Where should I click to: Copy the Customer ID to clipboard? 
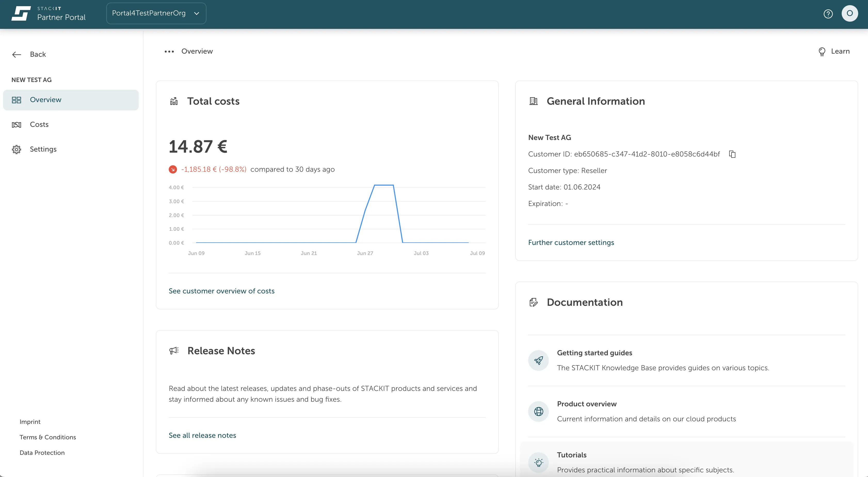[x=732, y=154]
